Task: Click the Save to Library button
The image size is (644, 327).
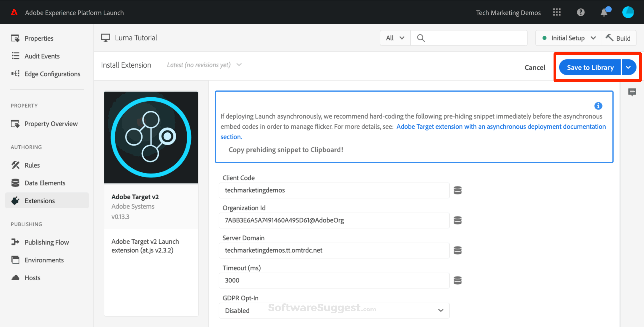Action: (590, 67)
